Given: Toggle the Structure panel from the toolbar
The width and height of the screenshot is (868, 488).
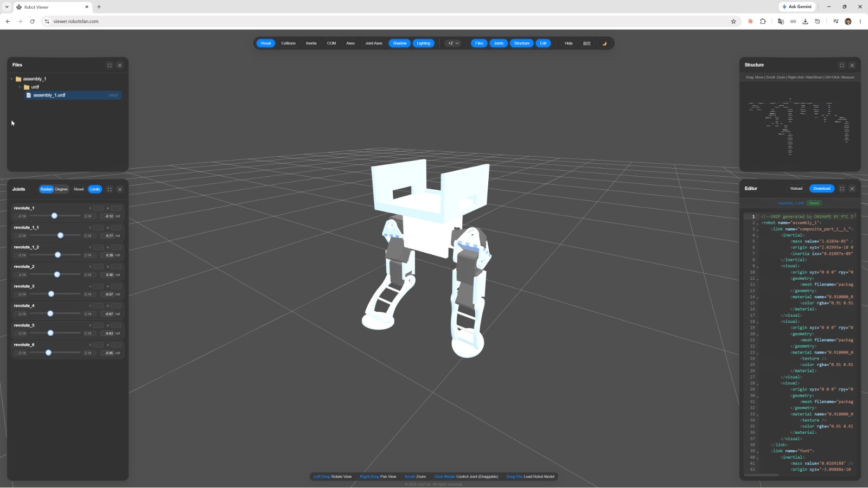Looking at the screenshot, I should [522, 43].
